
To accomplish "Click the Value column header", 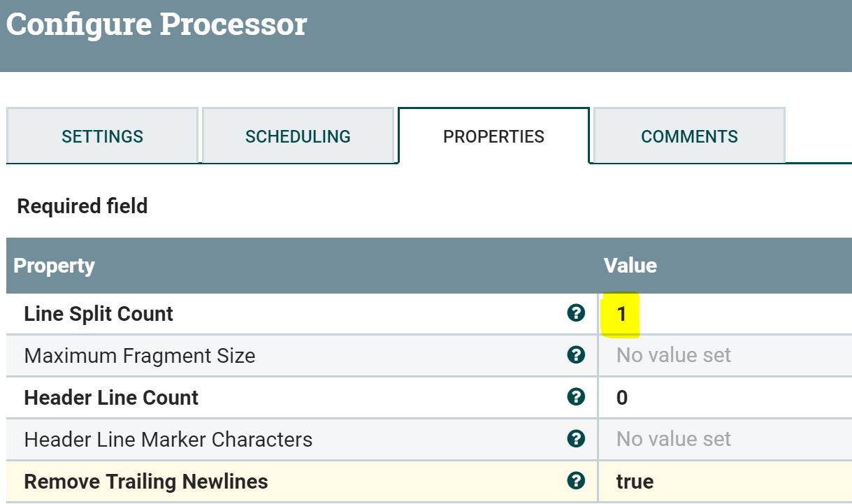I will coord(630,266).
